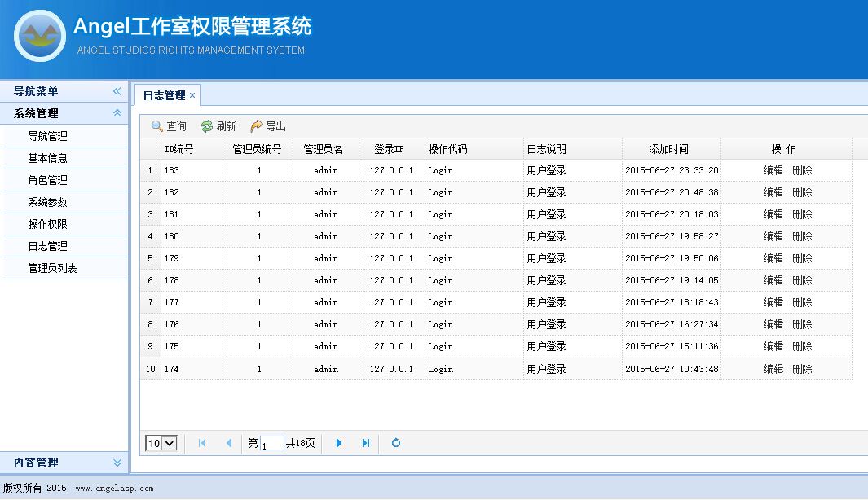Click 编辑 for log ID 178
The image size is (868, 500).
(773, 280)
